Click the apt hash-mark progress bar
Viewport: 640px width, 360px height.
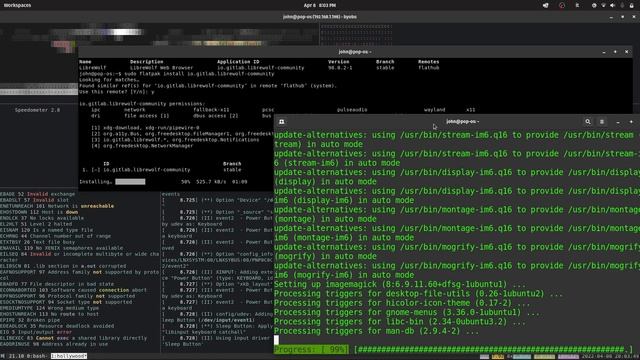pos(493,350)
